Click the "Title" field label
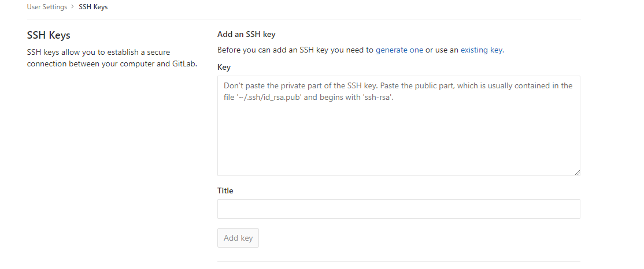 point(225,190)
